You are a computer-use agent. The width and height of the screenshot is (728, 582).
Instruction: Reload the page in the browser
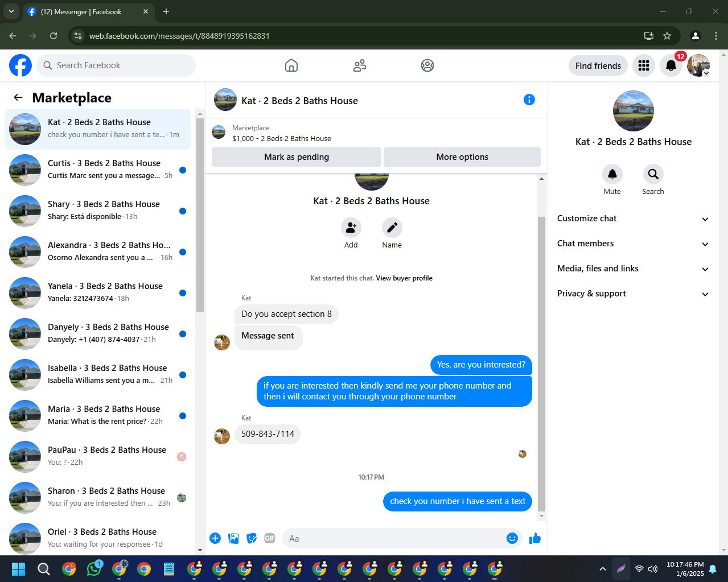54,36
